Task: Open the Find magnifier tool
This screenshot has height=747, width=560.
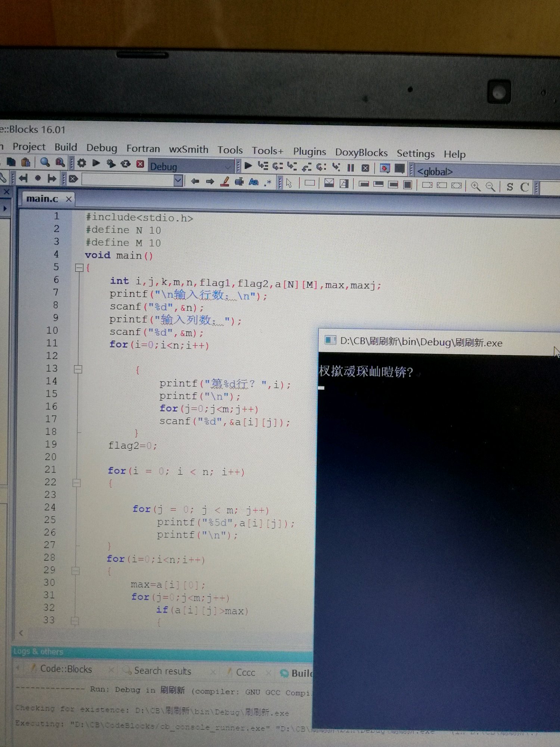Action: coord(45,162)
